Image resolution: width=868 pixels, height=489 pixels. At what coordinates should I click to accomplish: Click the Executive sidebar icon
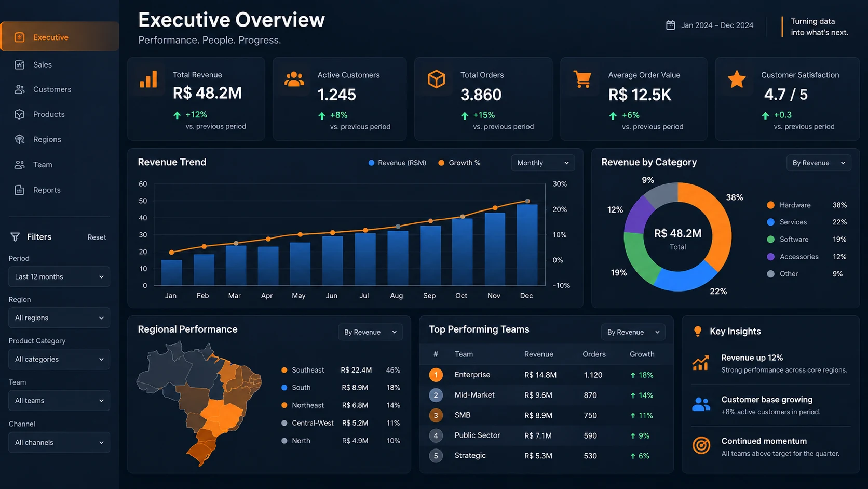[x=20, y=37]
